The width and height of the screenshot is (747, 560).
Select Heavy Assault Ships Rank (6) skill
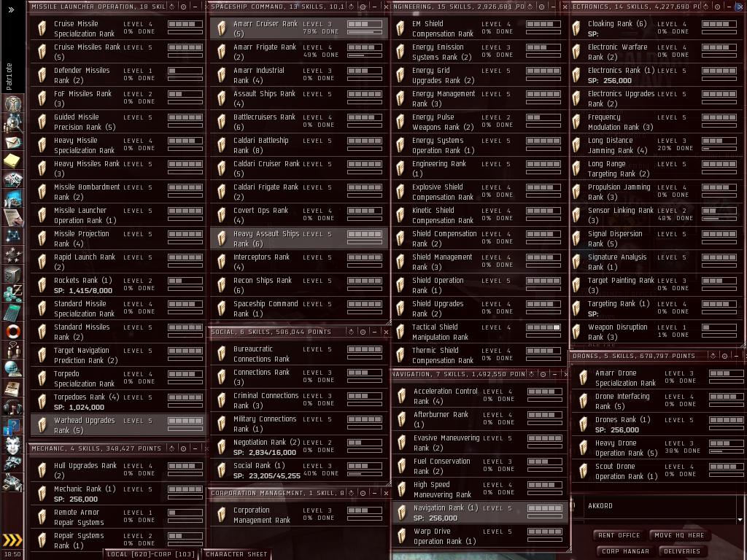point(298,238)
